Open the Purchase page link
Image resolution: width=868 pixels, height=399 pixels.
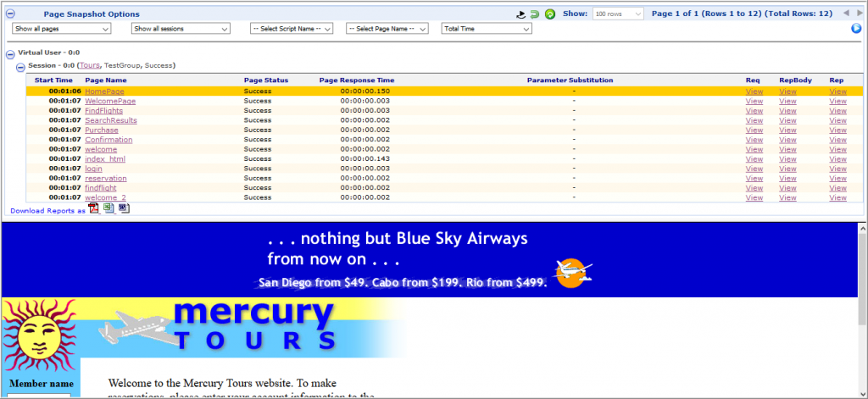click(102, 130)
